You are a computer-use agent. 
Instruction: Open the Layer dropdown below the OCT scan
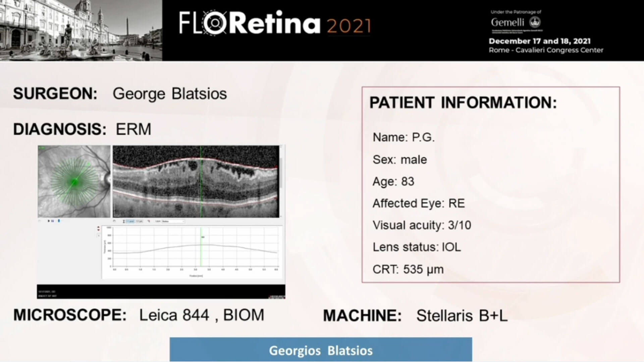click(x=173, y=221)
